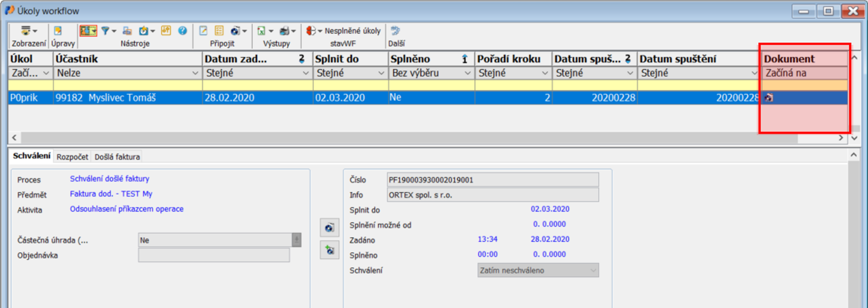The height and width of the screenshot is (308, 868).
Task: Click the printer icon in Výstupy
Action: pyautogui.click(x=284, y=31)
